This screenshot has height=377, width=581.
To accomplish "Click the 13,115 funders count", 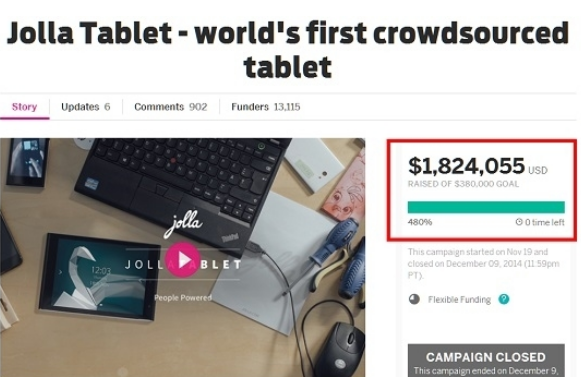I will (x=287, y=107).
